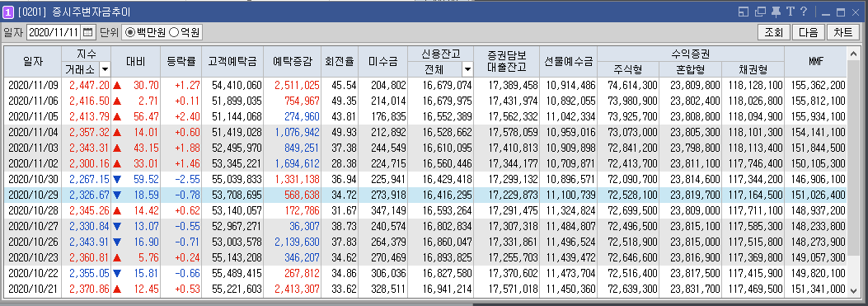The height and width of the screenshot is (306, 868).
Task: Select the 2020/11/06 date cell
Action: [x=33, y=101]
